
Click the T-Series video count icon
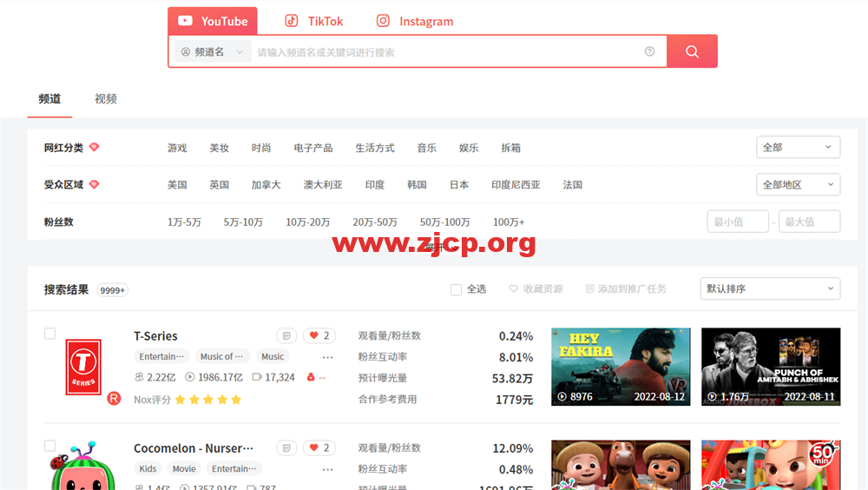[257, 377]
